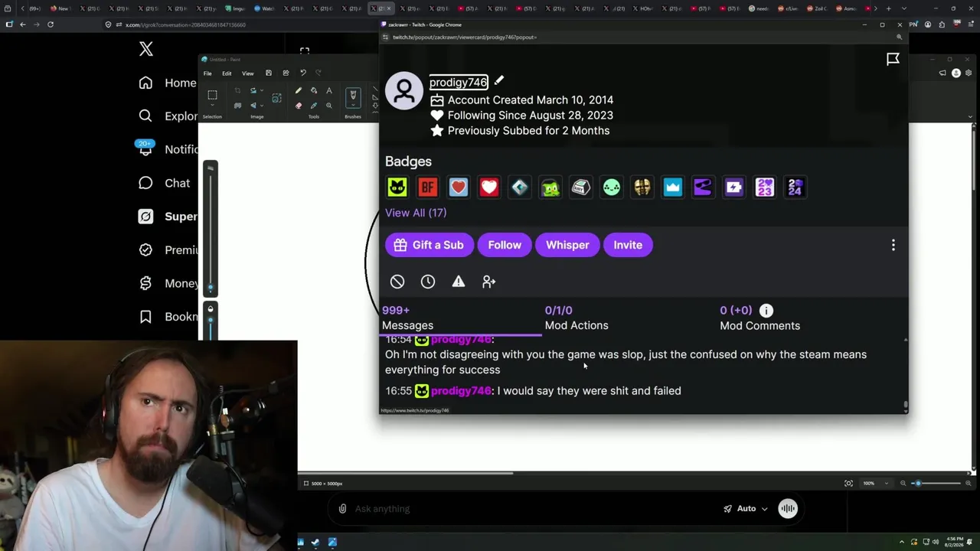This screenshot has width=980, height=551.
Task: Click the ban user icon
Action: [x=397, y=282]
